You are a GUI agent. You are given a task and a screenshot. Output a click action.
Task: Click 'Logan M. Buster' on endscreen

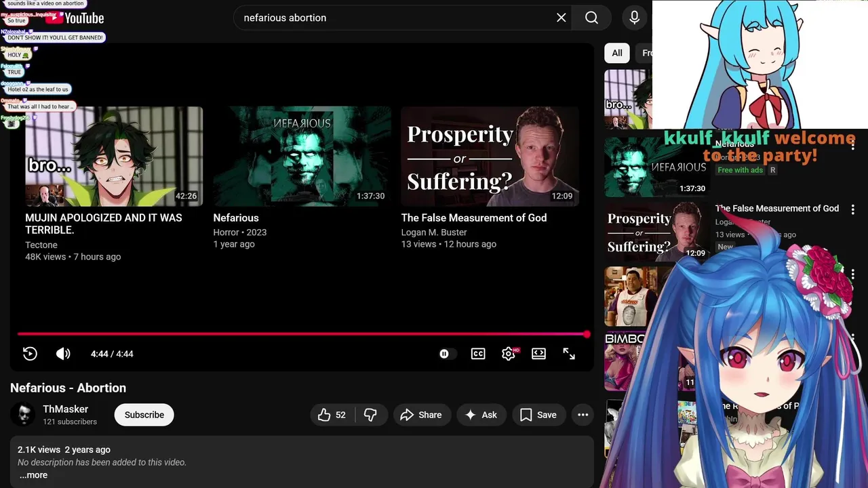pyautogui.click(x=434, y=232)
